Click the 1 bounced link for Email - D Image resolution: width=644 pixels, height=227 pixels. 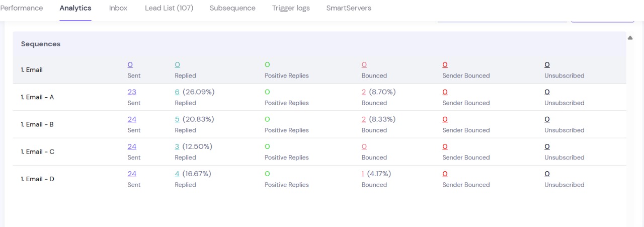(x=363, y=174)
